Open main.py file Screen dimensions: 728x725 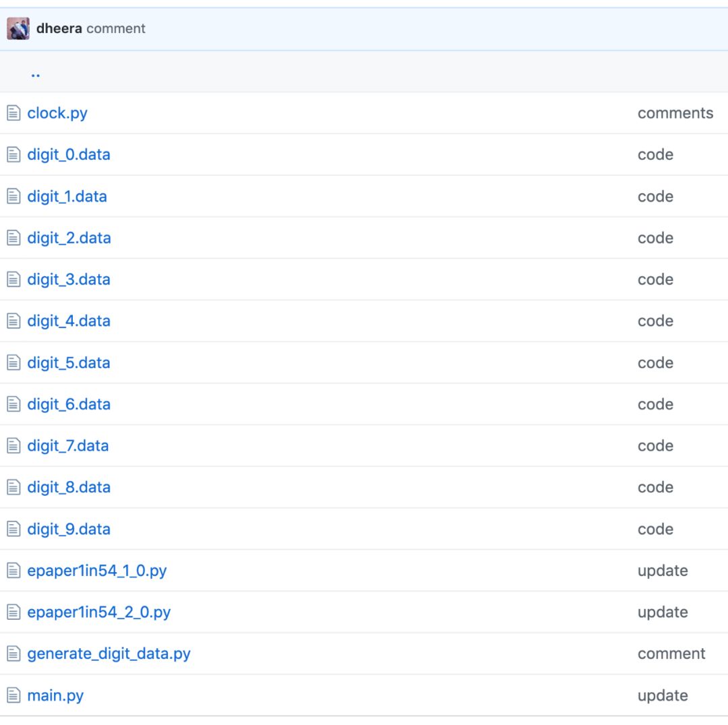tap(55, 696)
